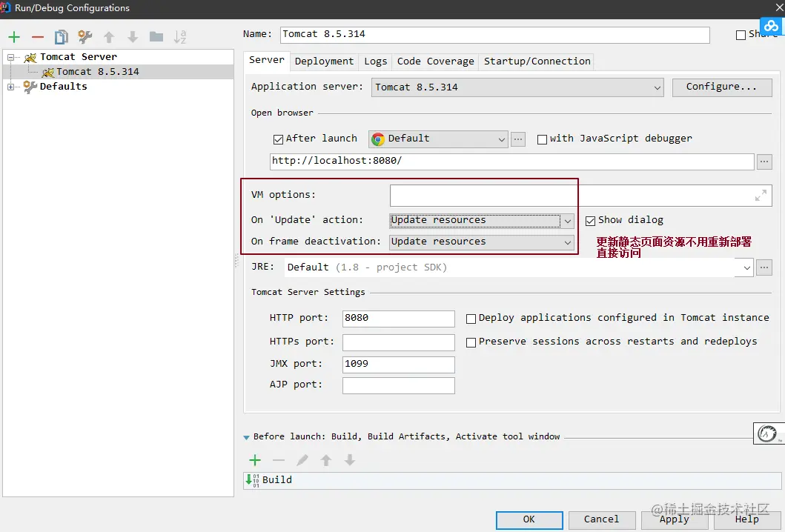The image size is (785, 532).
Task: Toggle the Show dialog checkbox
Action: 590,221
